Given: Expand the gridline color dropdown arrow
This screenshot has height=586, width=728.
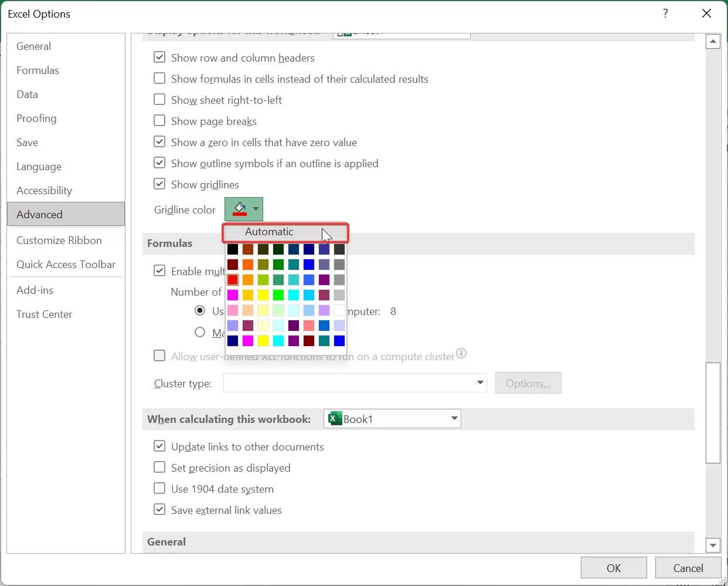Looking at the screenshot, I should [256, 209].
